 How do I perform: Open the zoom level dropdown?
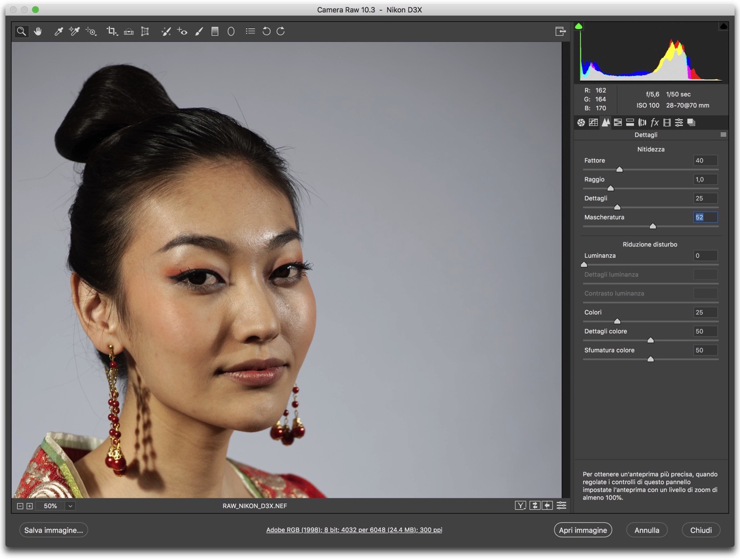point(70,506)
